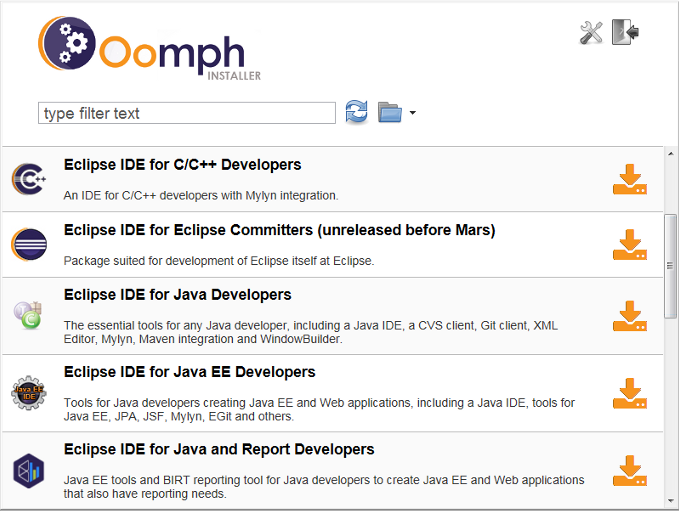Click install icon for Eclipse Committers package
The height and width of the screenshot is (511, 679).
[629, 245]
